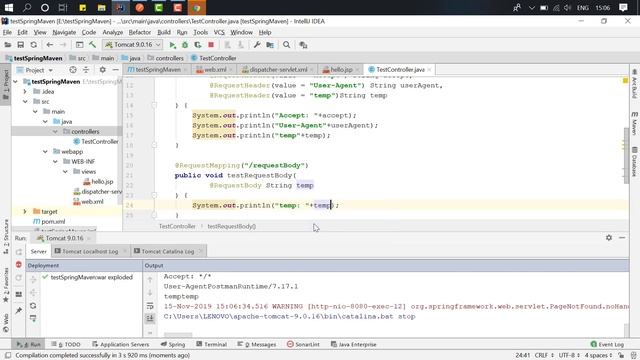Switch to the hello.jsp editor tab
Screen dimensions: 640x360
click(341, 70)
